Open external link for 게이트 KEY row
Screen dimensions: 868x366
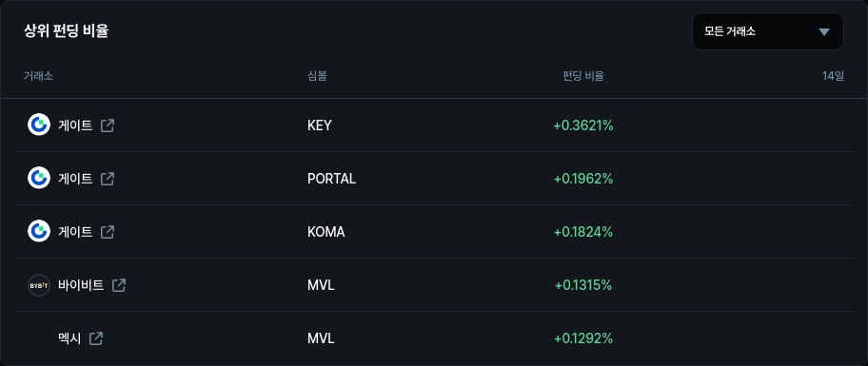tap(108, 125)
